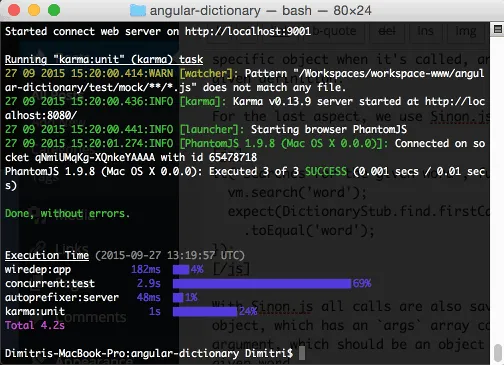Screen dimensions: 504x365
Task: Click the split pane icon above scrollbar
Action: (x=498, y=30)
